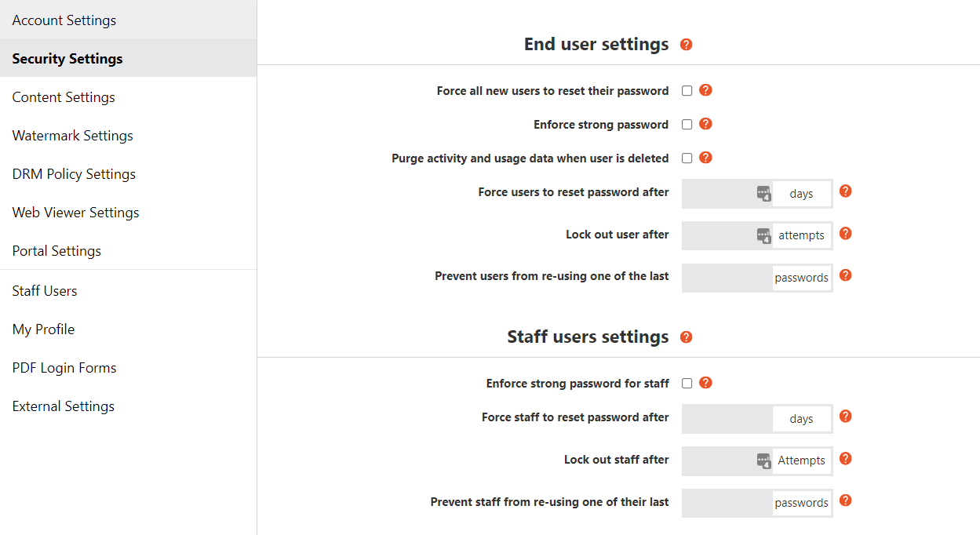This screenshot has width=980, height=535.
Task: Open the Staff Users page
Action: click(45, 291)
